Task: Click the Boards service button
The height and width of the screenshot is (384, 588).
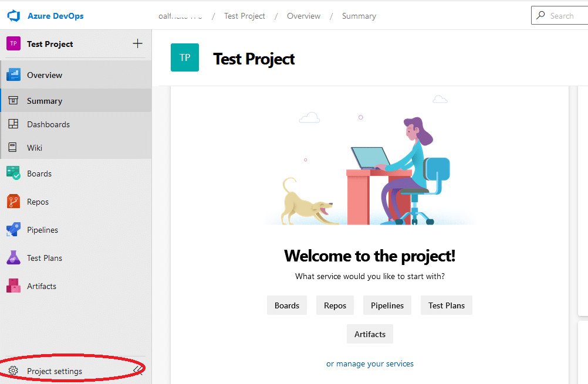Action: (x=287, y=305)
